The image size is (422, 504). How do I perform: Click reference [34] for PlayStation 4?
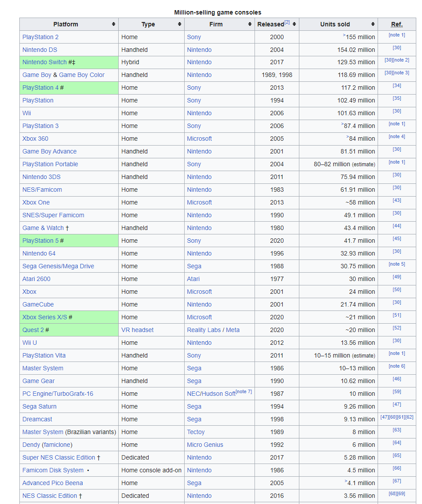[397, 85]
